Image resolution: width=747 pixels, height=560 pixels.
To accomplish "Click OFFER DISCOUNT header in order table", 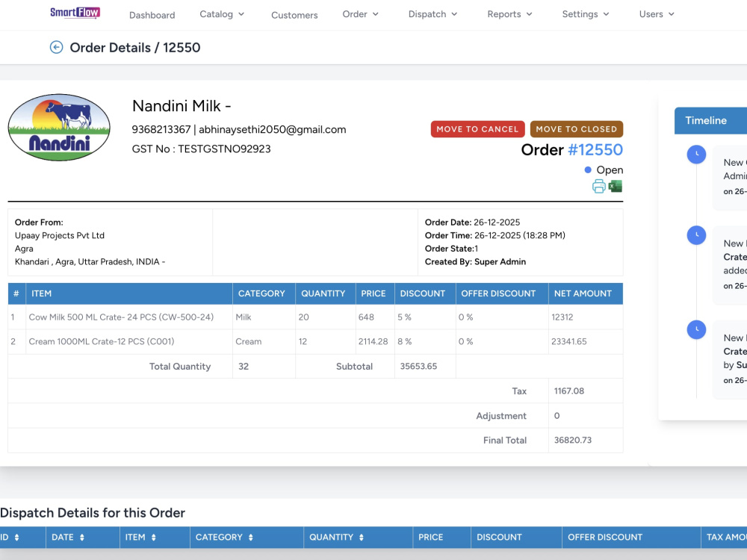I will [x=502, y=293].
